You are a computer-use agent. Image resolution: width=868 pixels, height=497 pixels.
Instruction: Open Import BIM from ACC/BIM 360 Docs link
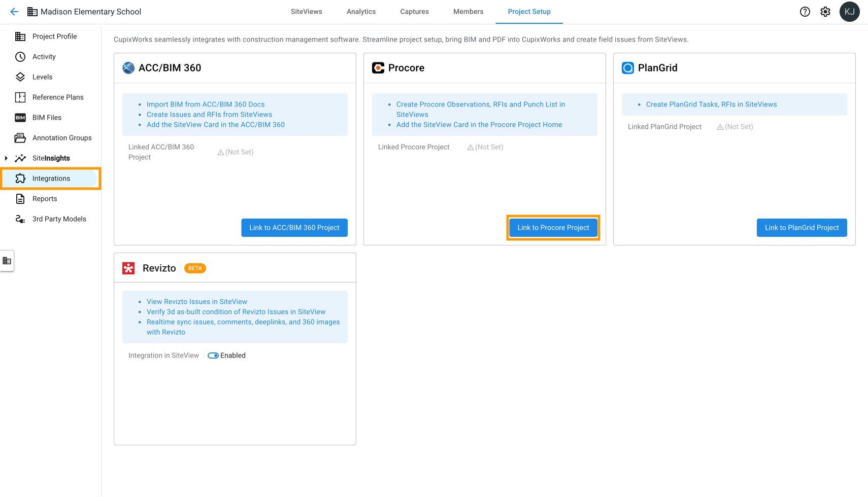(x=206, y=104)
